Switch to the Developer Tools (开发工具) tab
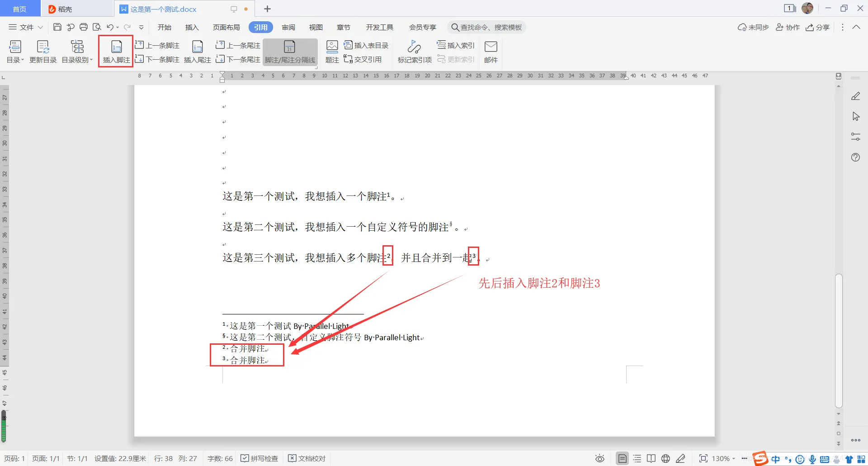 tap(380, 27)
